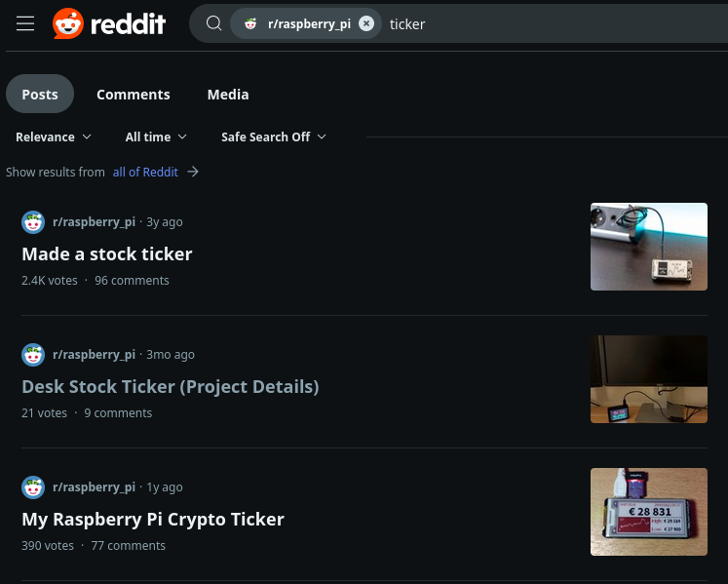Image resolution: width=728 pixels, height=584 pixels.
Task: Open subreddit avatar on Desk Stock Ticker post
Action: pyautogui.click(x=33, y=355)
